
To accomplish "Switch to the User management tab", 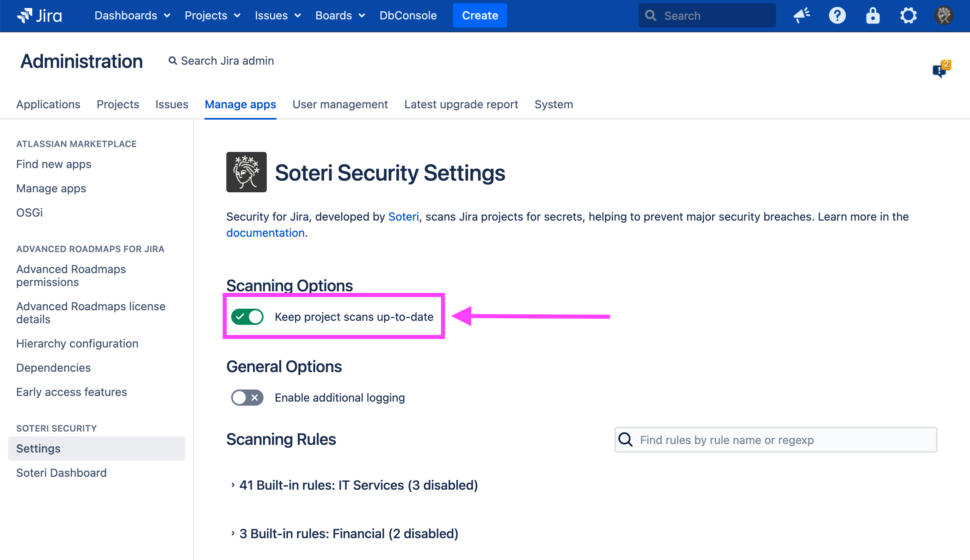I will 340,104.
